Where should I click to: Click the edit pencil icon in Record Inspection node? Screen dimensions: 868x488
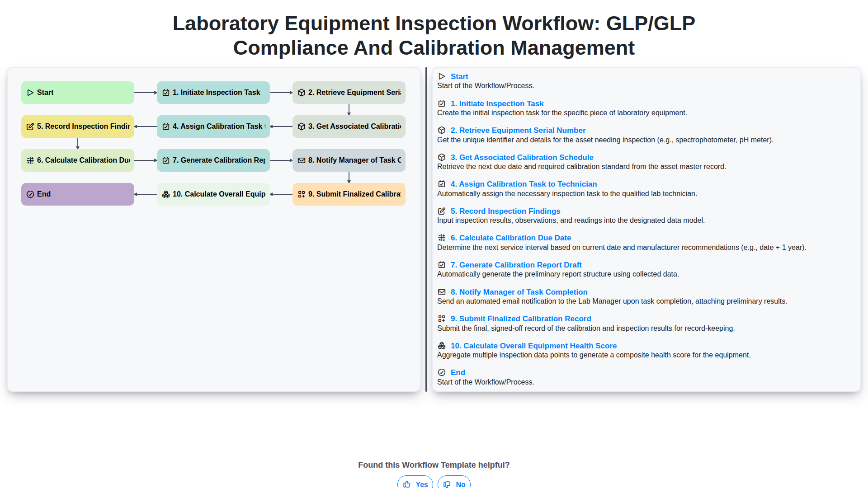[x=30, y=127]
